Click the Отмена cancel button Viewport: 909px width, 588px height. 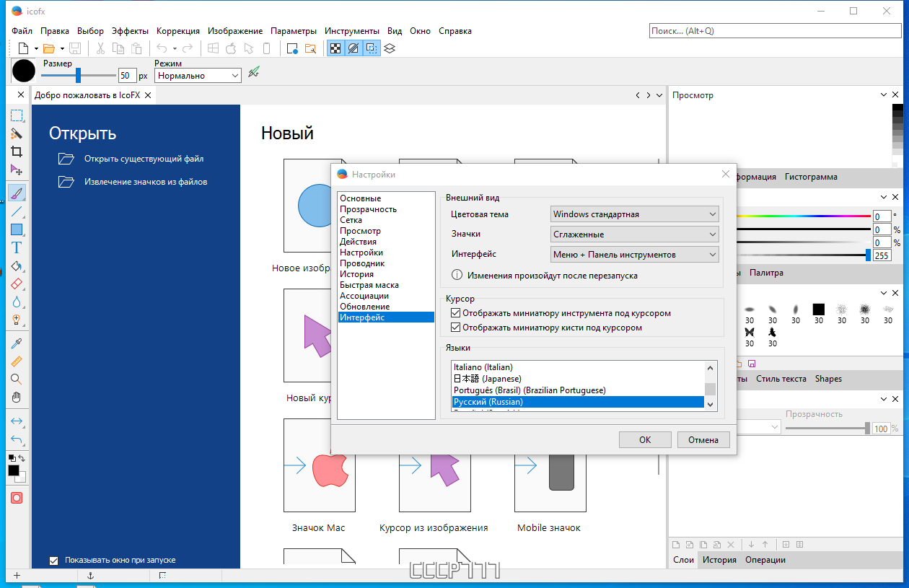tap(703, 439)
